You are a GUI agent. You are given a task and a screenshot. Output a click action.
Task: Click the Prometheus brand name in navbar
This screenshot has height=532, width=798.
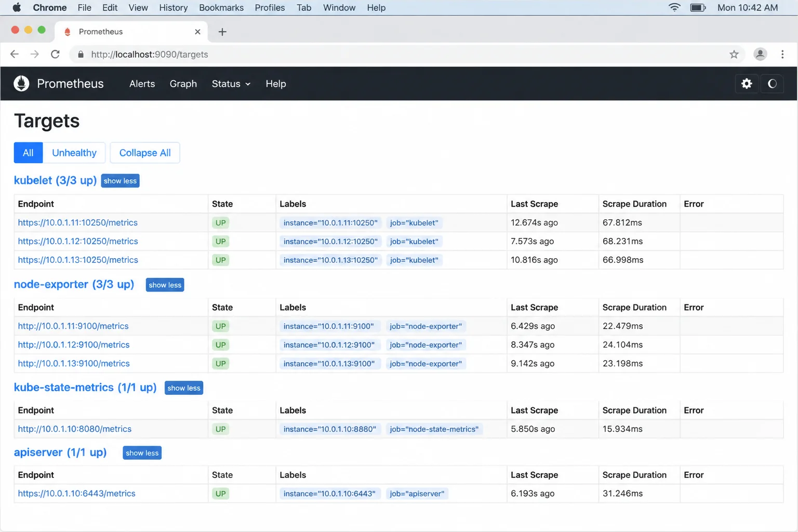(70, 84)
